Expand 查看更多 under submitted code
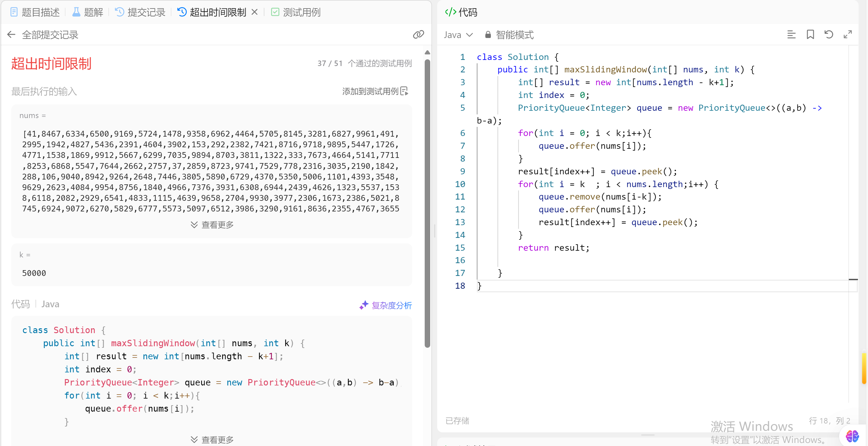 click(x=212, y=439)
